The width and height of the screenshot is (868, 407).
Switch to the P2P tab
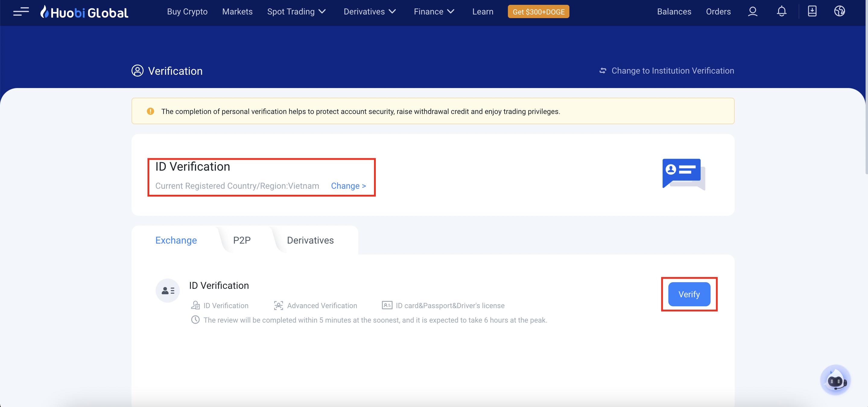(x=242, y=240)
